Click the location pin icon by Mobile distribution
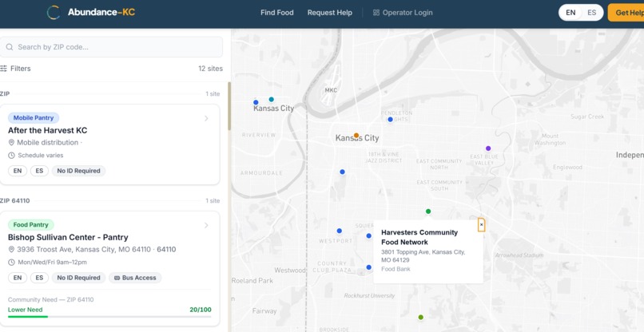This screenshot has height=332, width=644. [x=11, y=142]
